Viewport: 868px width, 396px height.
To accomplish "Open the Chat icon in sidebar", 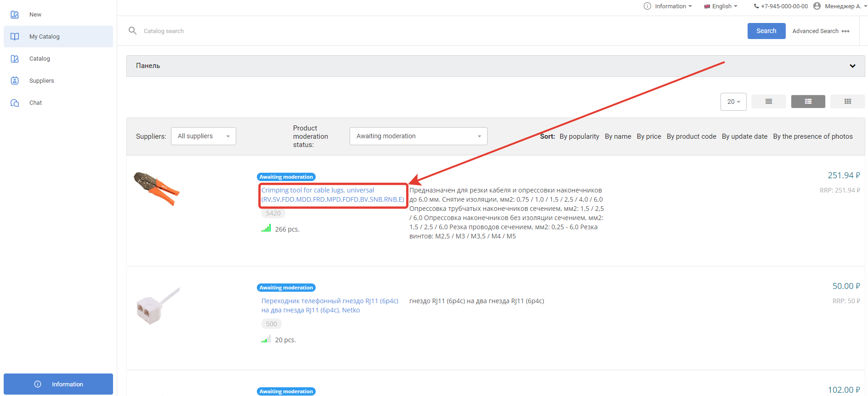I will tap(15, 103).
